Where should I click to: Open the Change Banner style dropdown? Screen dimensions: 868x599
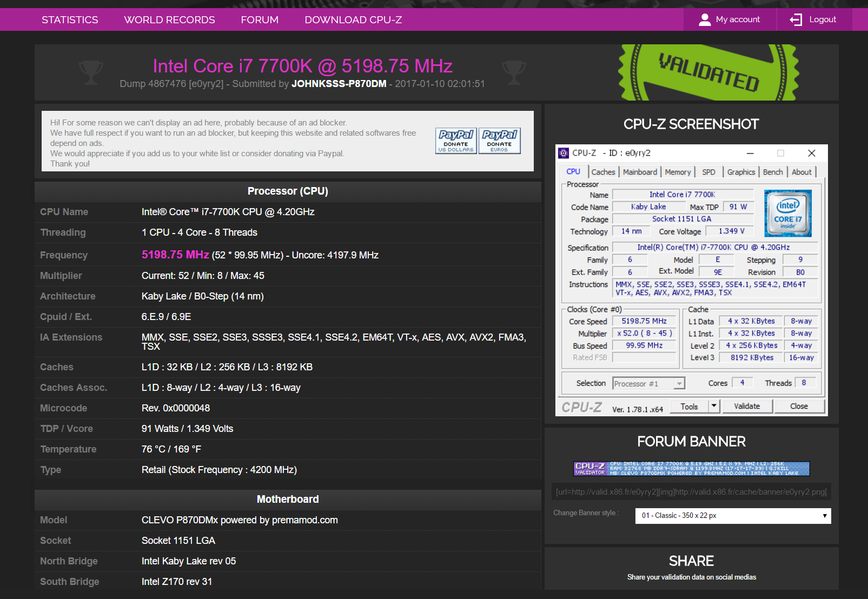pos(733,516)
